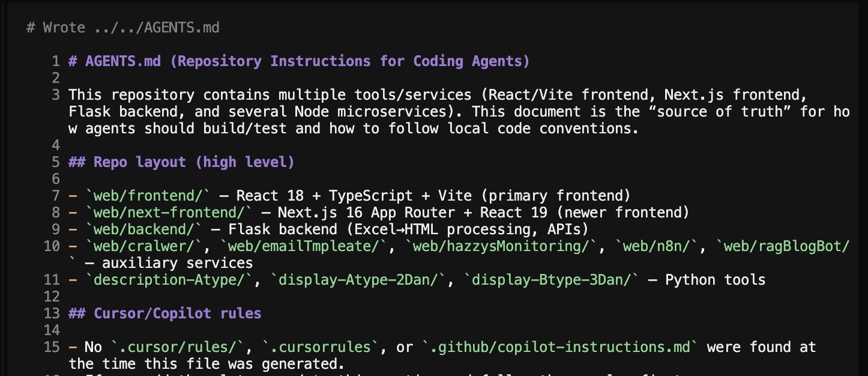Click 'React 18 + TypeScript + Vite' description text

(354, 196)
